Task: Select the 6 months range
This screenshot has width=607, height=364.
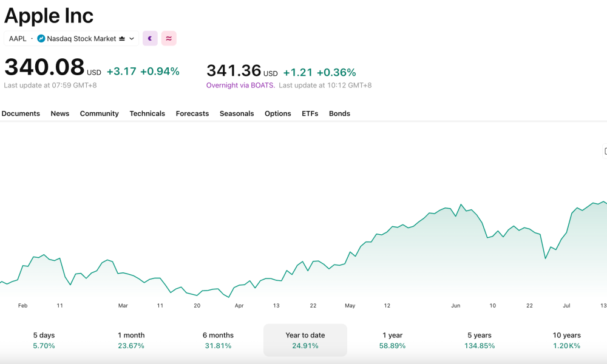Action: point(218,340)
